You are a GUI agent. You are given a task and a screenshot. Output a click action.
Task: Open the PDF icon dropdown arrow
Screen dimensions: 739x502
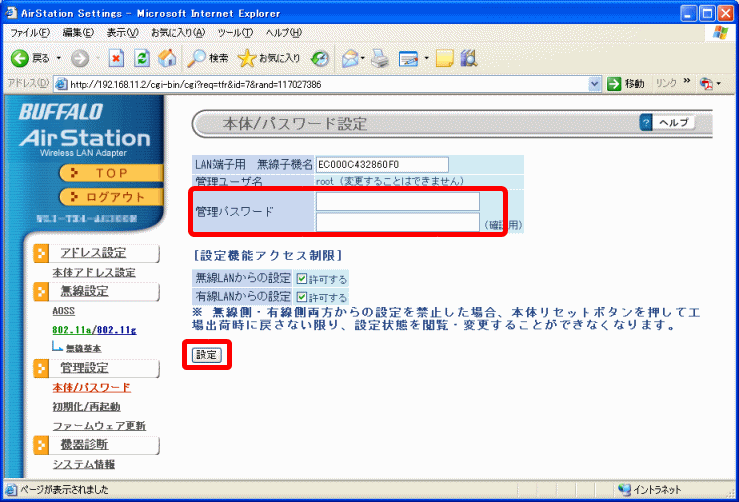pos(719,84)
